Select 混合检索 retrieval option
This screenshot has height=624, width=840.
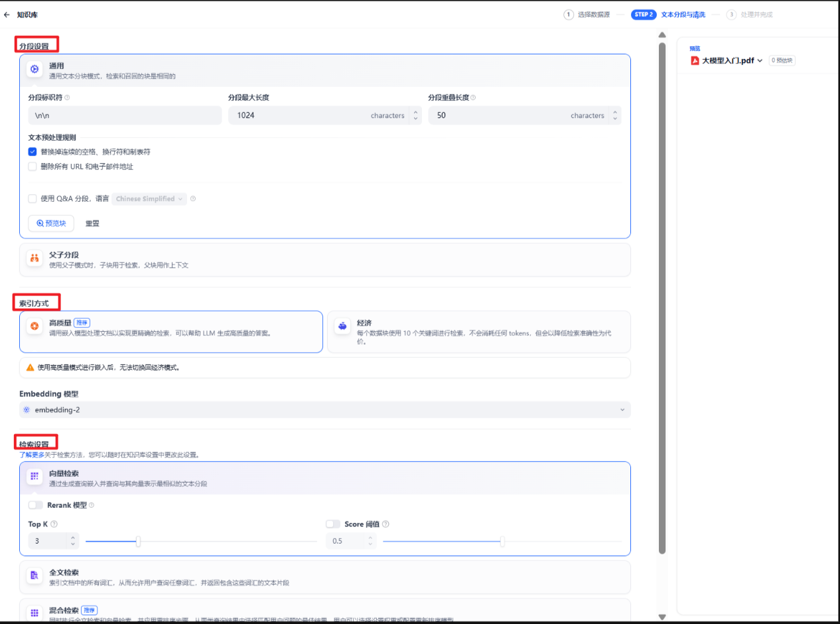pos(325,611)
